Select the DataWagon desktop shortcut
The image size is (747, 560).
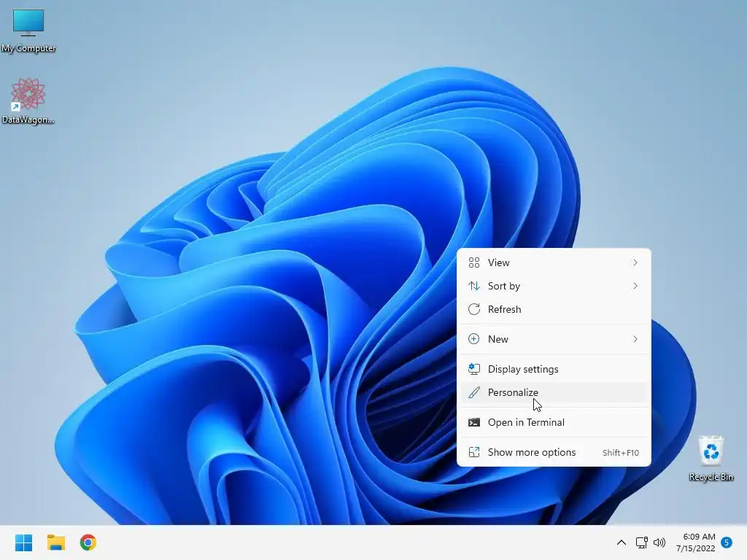coord(28,101)
